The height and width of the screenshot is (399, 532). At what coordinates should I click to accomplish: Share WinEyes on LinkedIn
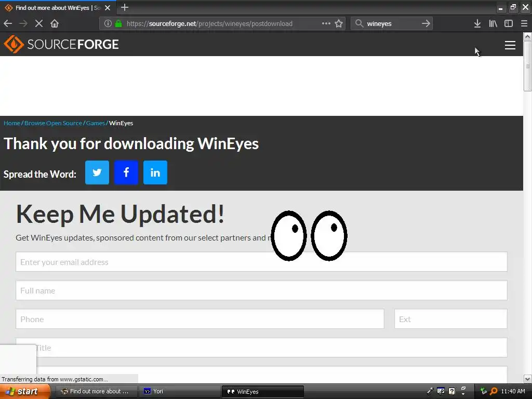tap(155, 172)
